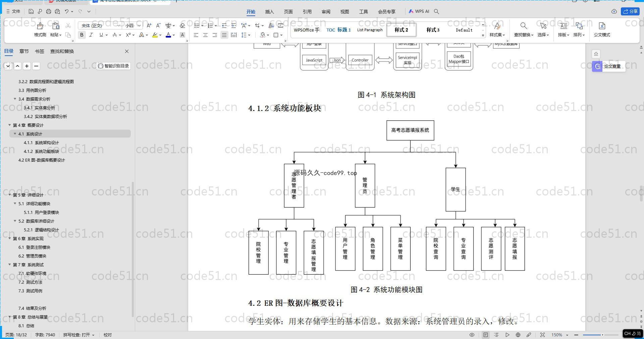Set Align Right paragraph alignment
Viewport: 644px width, 339px height.
(x=215, y=35)
